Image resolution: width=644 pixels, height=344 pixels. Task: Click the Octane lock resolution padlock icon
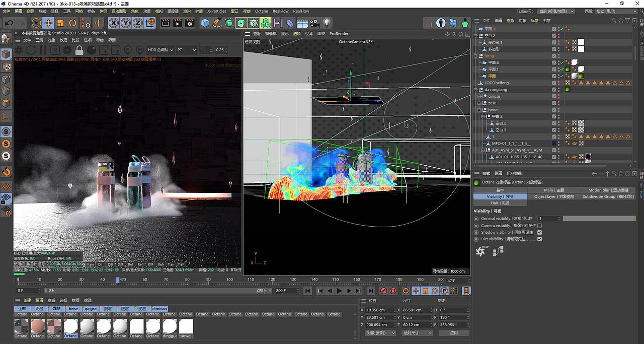coord(79,50)
